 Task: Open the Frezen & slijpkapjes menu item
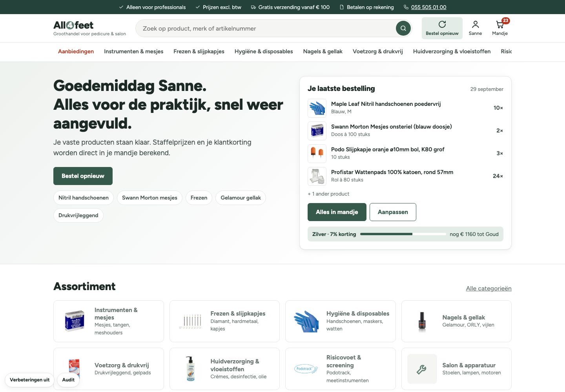click(x=199, y=51)
